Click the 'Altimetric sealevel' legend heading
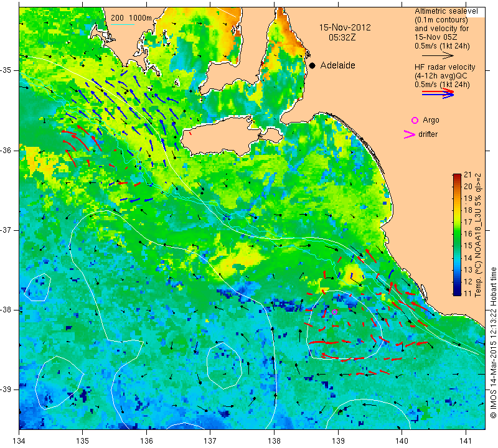 (446, 11)
